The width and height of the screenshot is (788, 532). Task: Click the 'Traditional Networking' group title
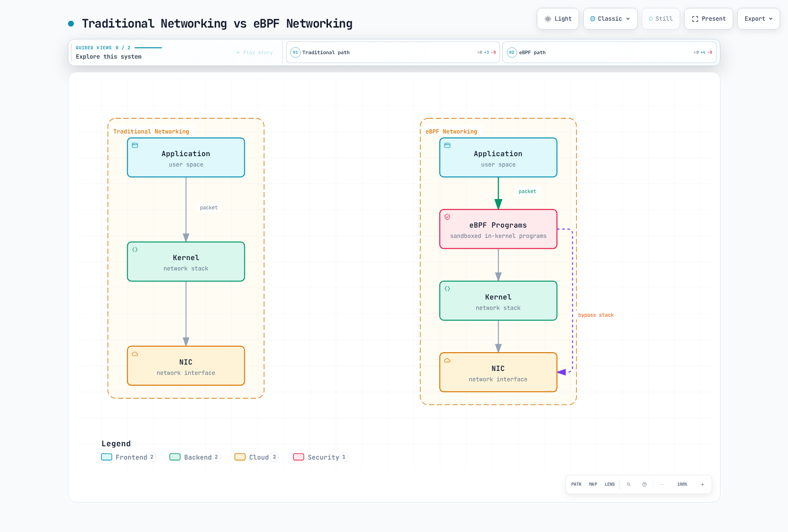pos(151,132)
